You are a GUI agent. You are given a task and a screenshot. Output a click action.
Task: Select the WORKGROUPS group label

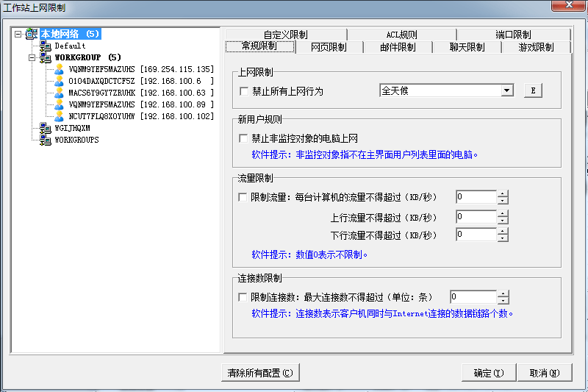tap(77, 140)
